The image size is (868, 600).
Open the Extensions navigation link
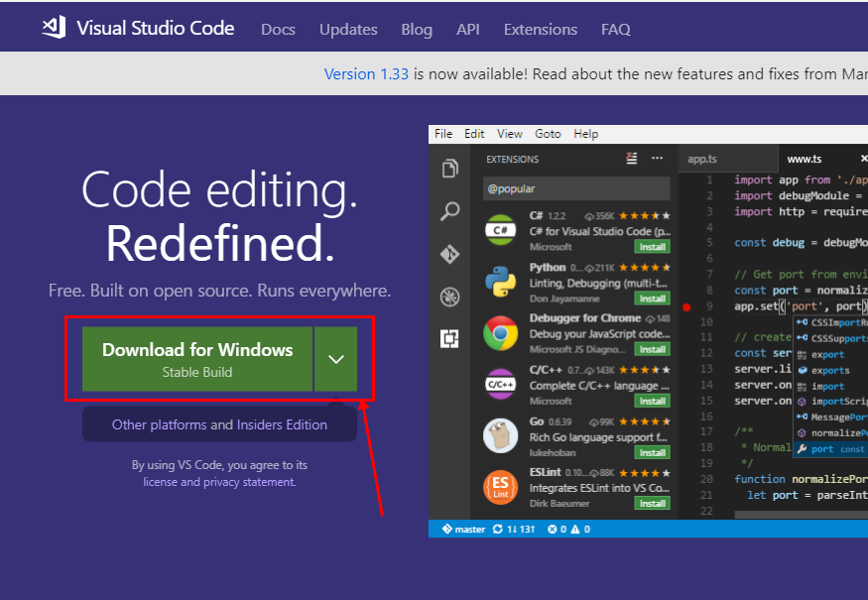coord(541,30)
